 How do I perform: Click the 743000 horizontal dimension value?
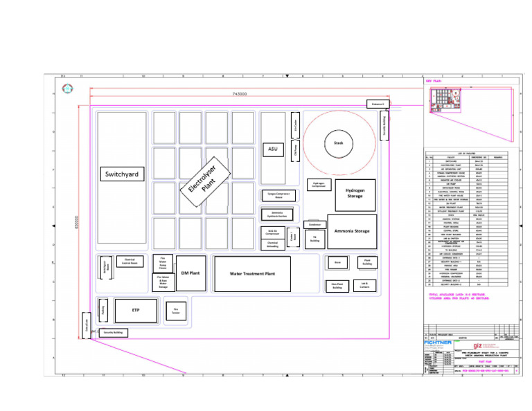point(240,94)
